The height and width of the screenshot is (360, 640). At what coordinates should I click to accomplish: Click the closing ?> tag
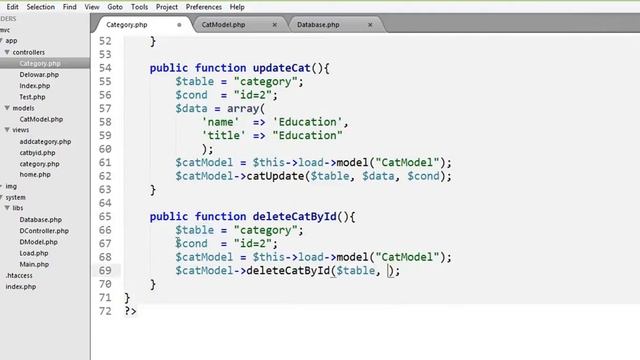pos(130,311)
